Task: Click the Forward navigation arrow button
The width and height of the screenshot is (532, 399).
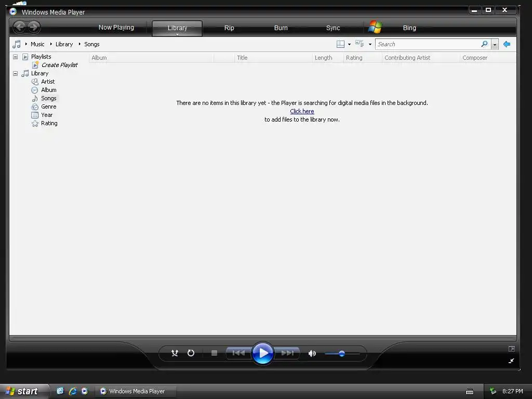Action: pyautogui.click(x=34, y=27)
